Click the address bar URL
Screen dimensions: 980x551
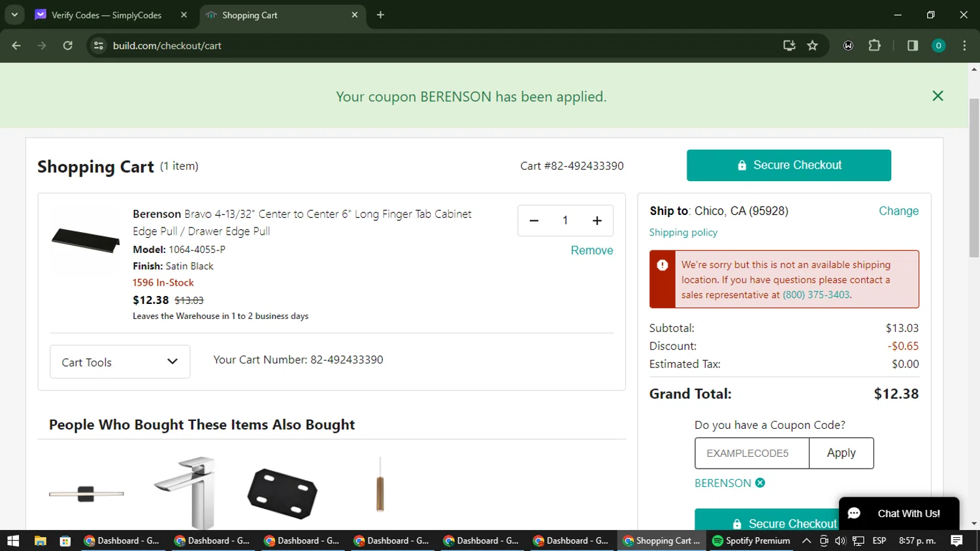pos(167,46)
